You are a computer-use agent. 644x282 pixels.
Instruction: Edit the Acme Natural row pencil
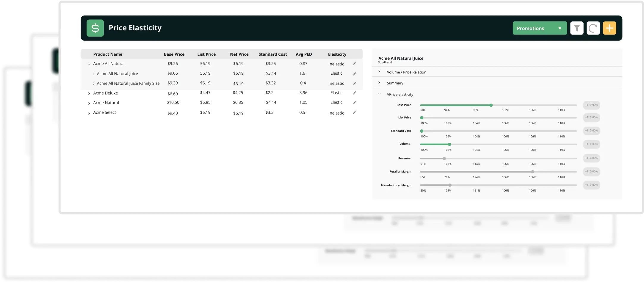(x=355, y=103)
